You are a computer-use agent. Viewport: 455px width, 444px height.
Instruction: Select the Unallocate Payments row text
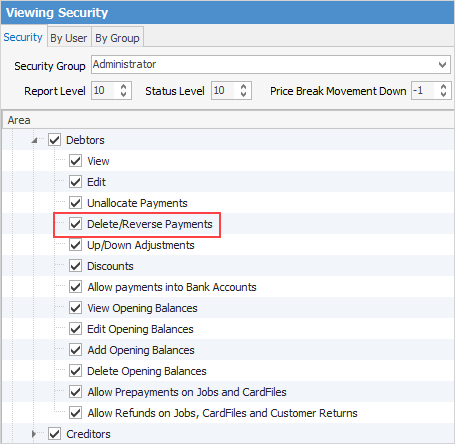[x=137, y=203]
